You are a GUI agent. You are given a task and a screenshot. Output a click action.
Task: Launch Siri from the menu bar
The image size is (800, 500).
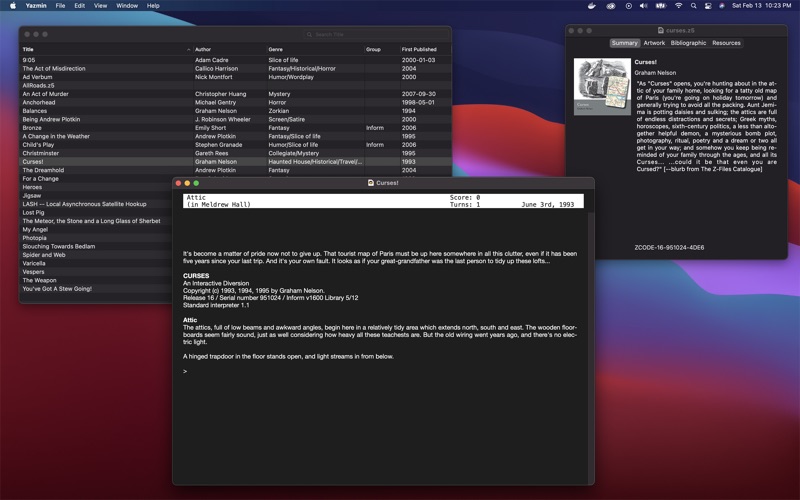point(722,6)
